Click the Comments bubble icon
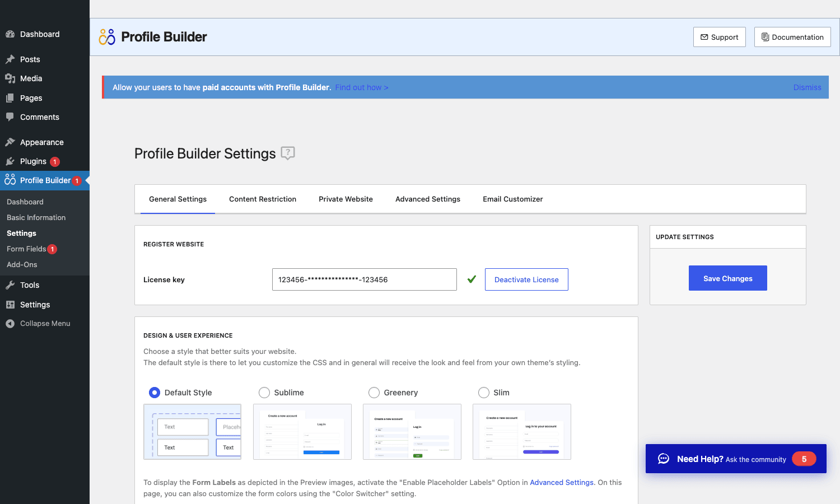The image size is (840, 504). (10, 117)
